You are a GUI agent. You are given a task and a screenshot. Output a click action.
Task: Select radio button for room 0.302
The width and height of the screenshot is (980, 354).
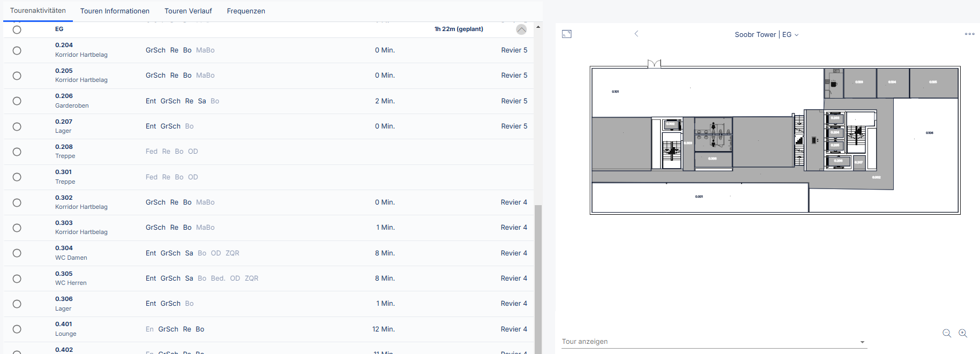[x=17, y=202]
